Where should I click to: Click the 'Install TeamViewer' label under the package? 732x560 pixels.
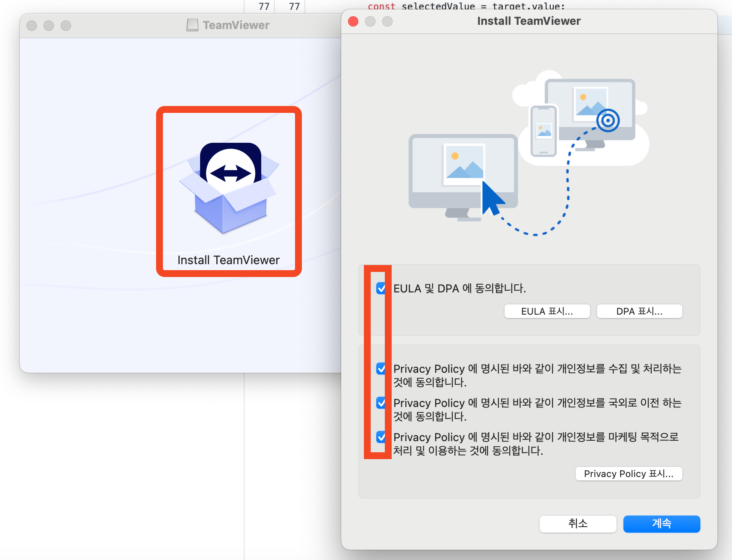(228, 260)
